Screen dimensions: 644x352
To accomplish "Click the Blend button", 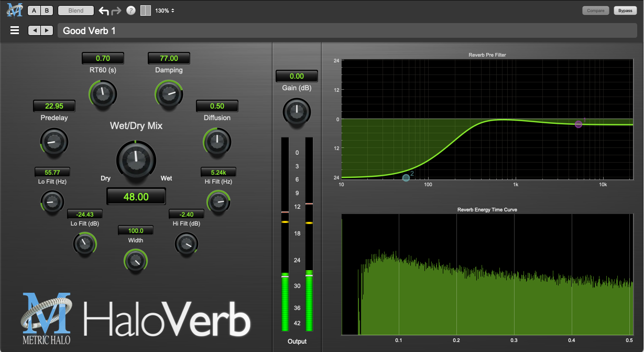I will click(75, 10).
